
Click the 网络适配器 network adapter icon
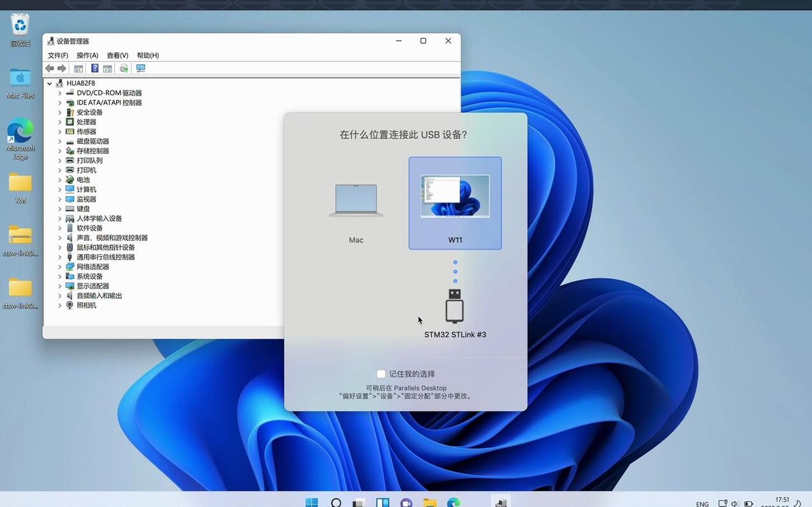[x=70, y=267]
